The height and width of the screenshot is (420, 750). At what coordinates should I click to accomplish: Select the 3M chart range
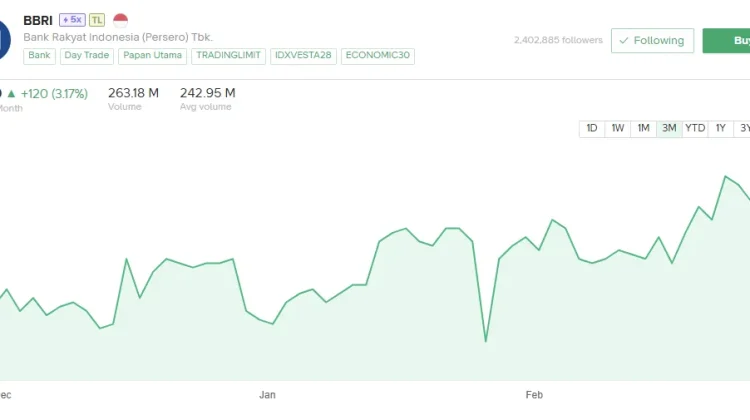coord(669,128)
